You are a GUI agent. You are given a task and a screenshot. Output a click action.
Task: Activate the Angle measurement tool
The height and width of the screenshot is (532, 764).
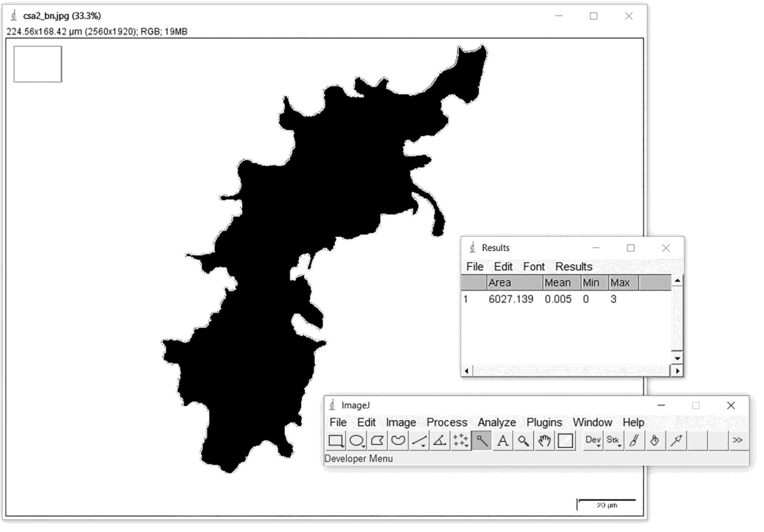point(440,441)
